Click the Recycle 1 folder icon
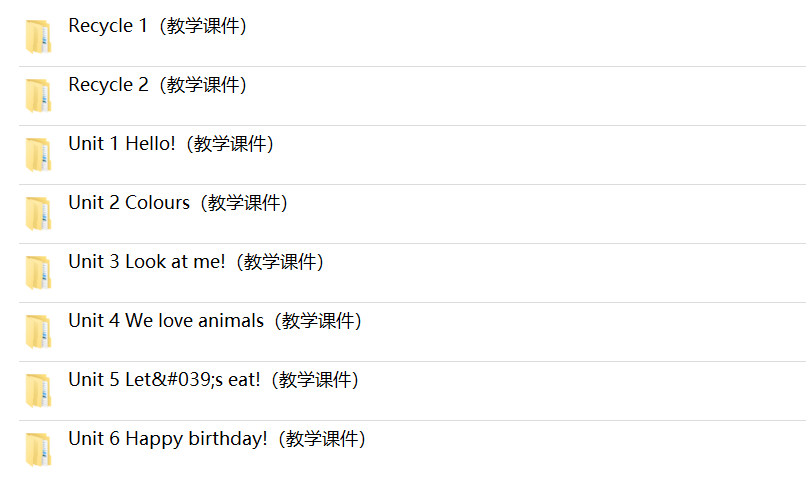Image resolution: width=806 pixels, height=493 pixels. point(39,36)
